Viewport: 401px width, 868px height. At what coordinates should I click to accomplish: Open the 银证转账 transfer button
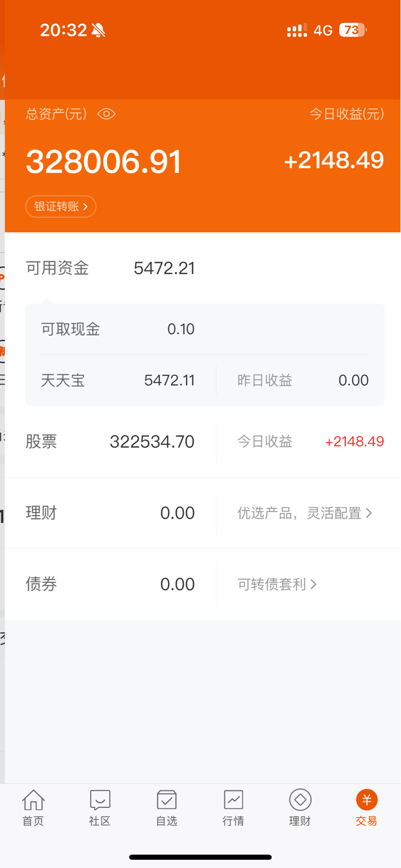coord(61,206)
